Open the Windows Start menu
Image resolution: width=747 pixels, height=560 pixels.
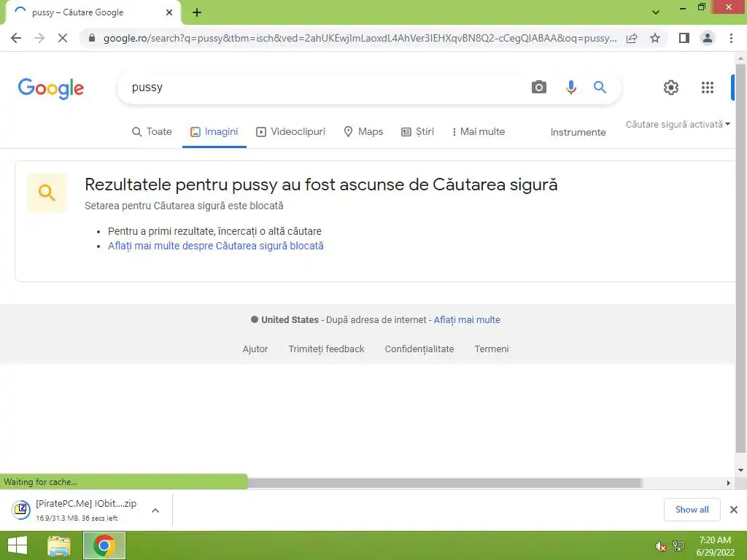[x=18, y=545]
